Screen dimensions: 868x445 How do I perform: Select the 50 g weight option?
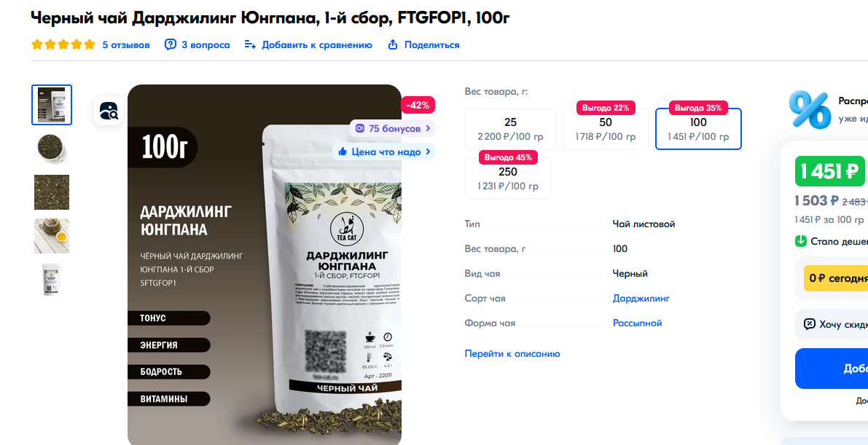(x=606, y=129)
